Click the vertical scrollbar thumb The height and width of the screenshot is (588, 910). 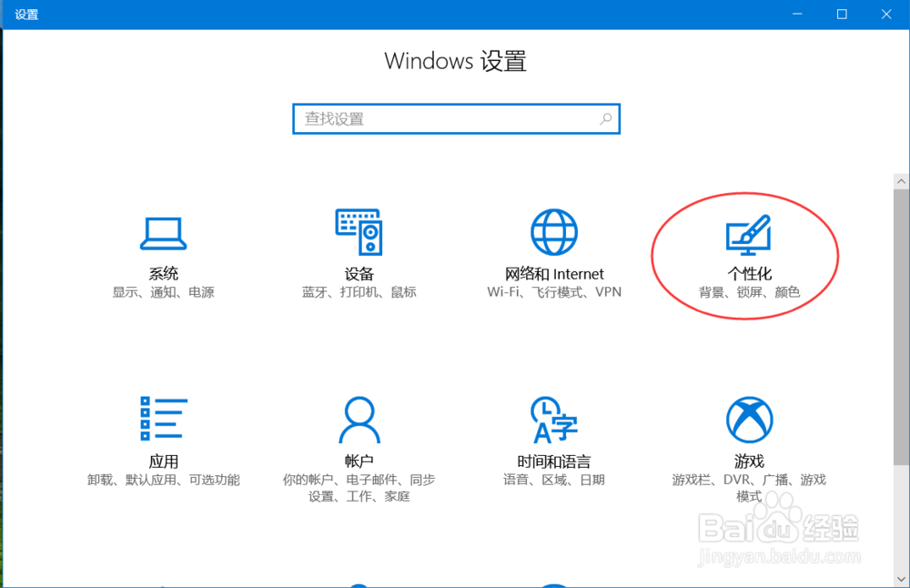[901, 327]
